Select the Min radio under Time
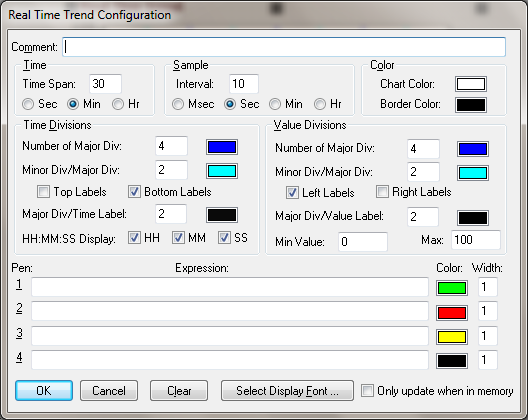 (73, 104)
